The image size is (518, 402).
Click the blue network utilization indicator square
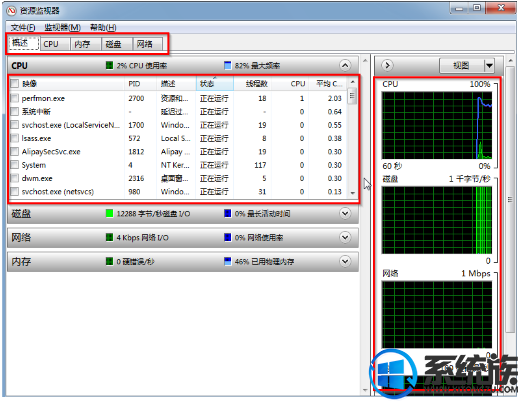[228, 237]
